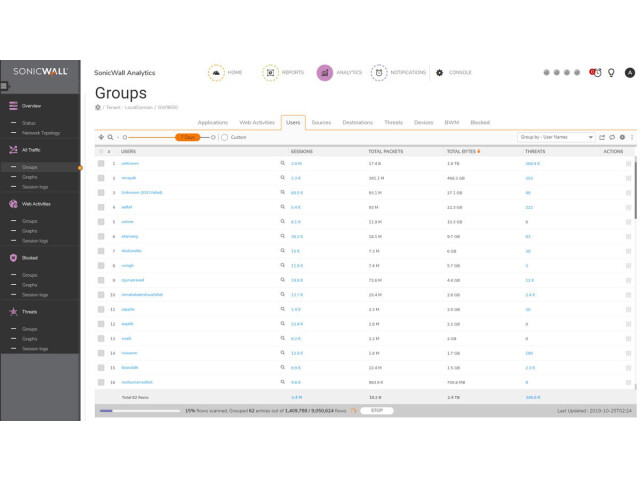Click the purple Analytics icon
Image resolution: width=640 pixels, height=480 pixels.
coord(325,73)
